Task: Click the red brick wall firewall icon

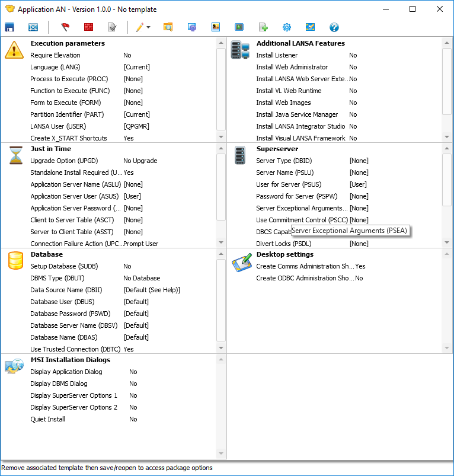Action: [x=89, y=27]
